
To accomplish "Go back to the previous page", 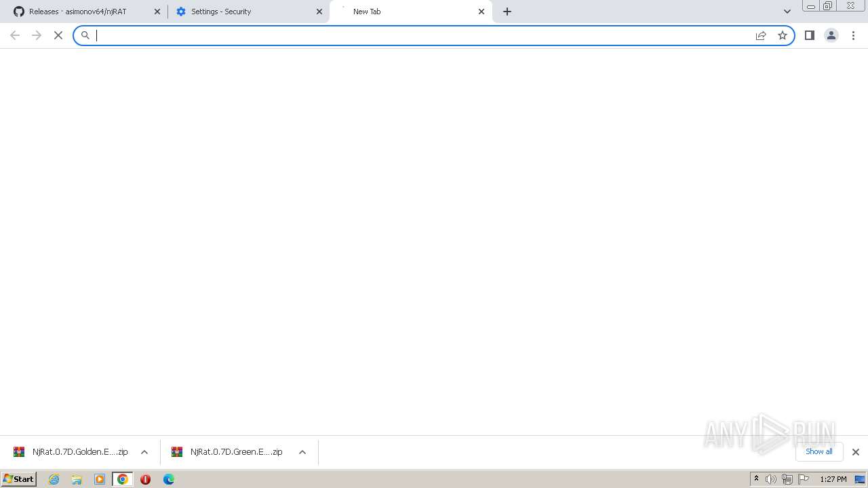I will coord(15,35).
